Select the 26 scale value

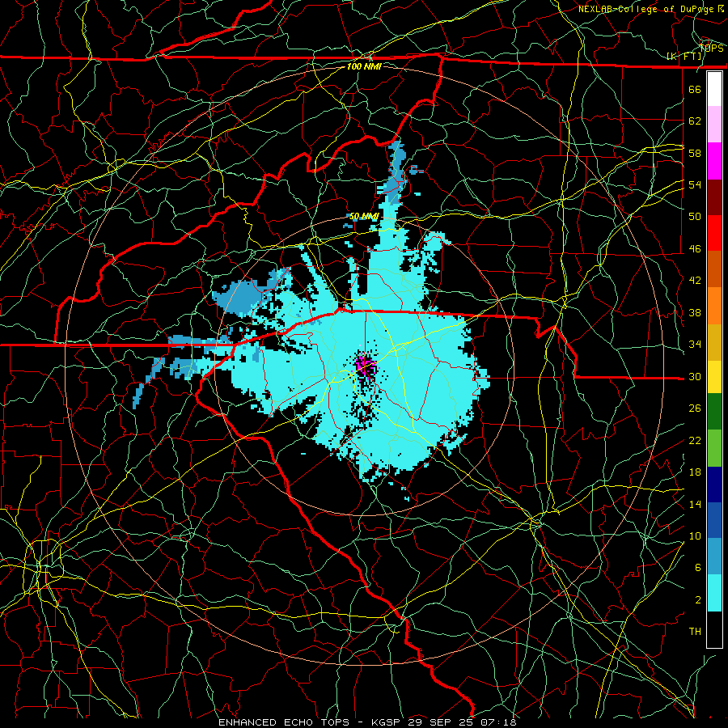pyautogui.click(x=695, y=408)
